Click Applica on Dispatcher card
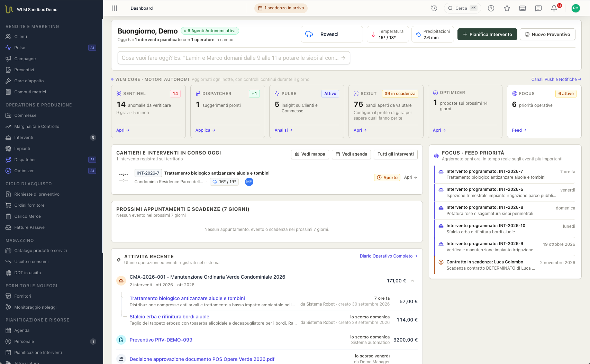Image resolution: width=590 pixels, height=364 pixels. pos(205,130)
